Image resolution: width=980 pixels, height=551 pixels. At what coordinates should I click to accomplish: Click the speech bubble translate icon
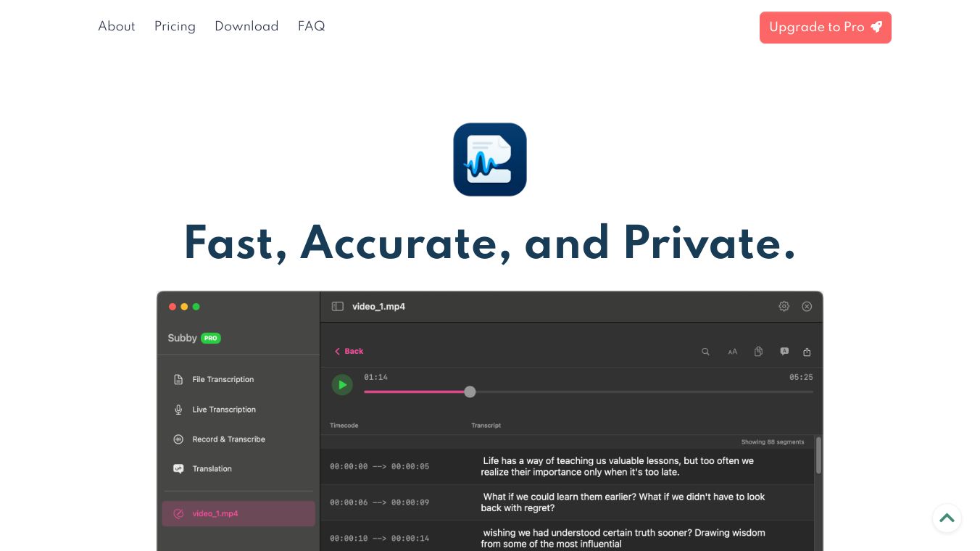pos(784,352)
